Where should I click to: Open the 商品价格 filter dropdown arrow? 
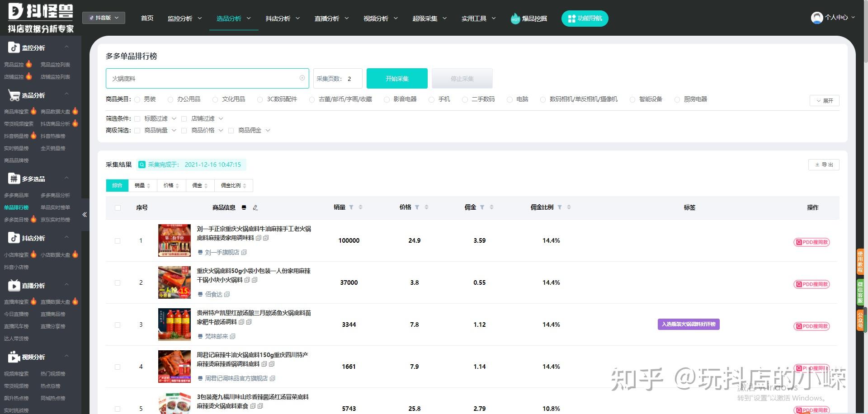coord(221,130)
